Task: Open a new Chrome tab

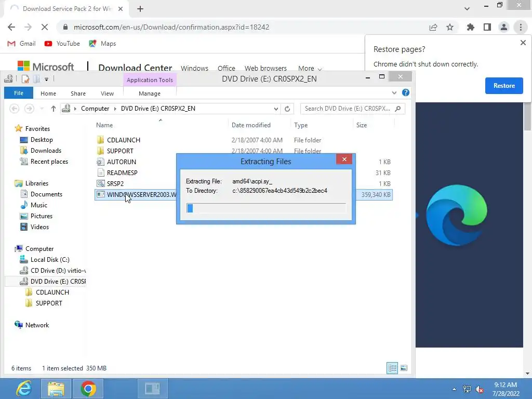Action: click(140, 9)
